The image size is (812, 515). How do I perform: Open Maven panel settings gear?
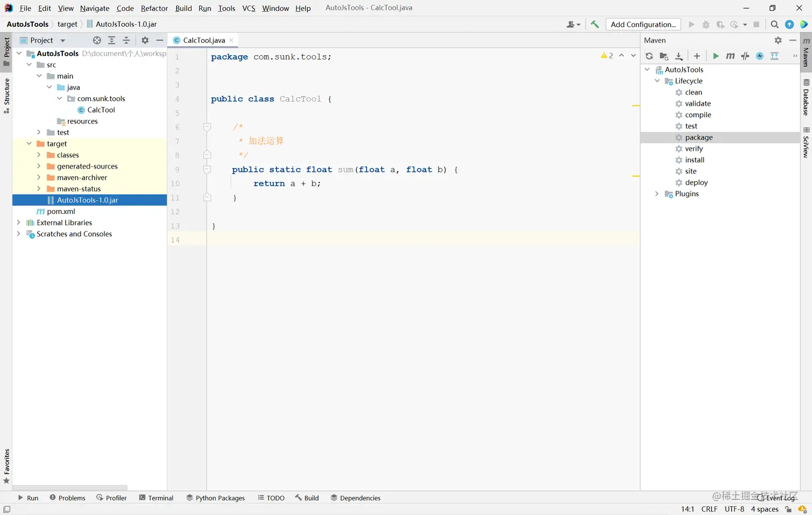tap(778, 40)
